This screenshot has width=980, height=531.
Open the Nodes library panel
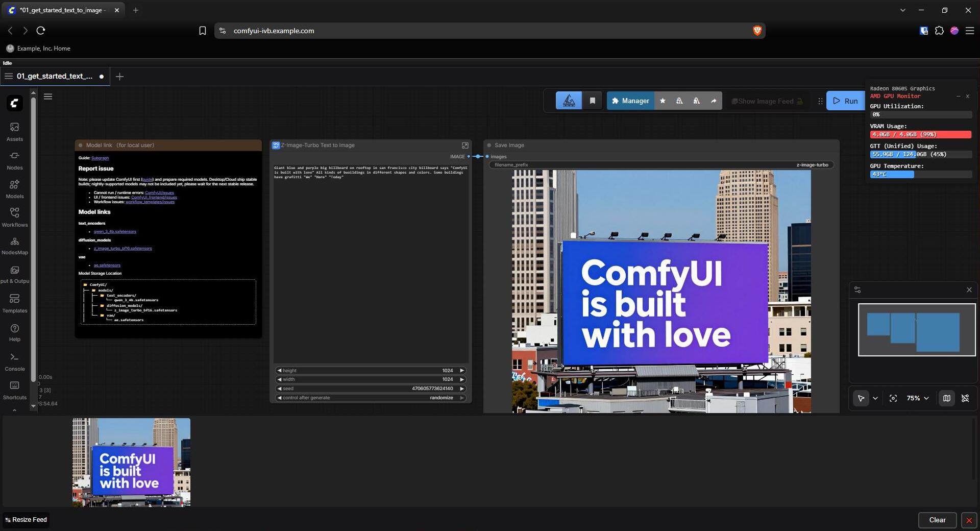click(x=14, y=160)
